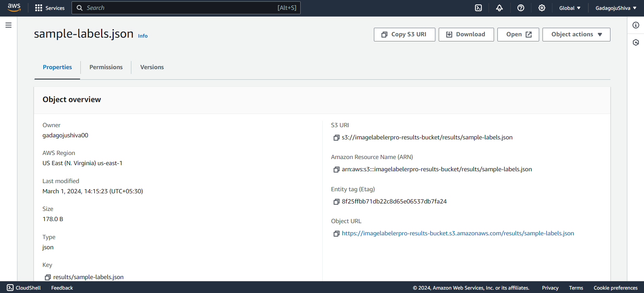The height and width of the screenshot is (293, 644).
Task: Click the Object overview heading
Action: 72,99
